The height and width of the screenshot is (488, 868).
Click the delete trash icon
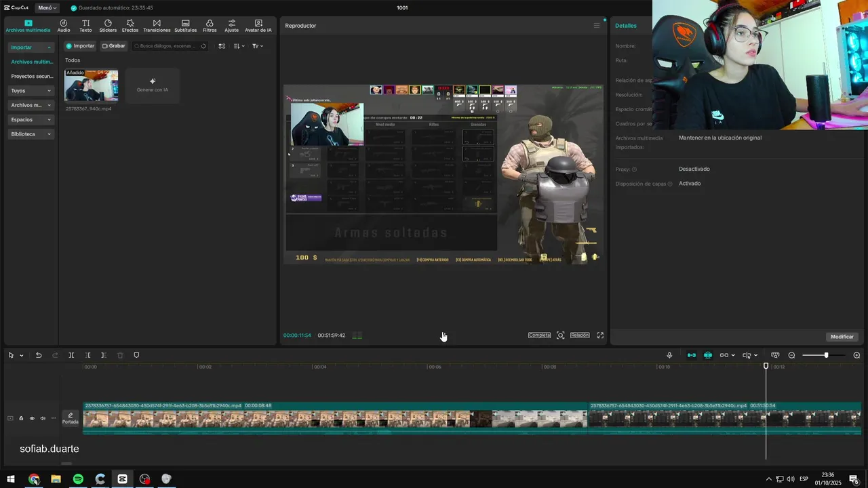click(120, 355)
